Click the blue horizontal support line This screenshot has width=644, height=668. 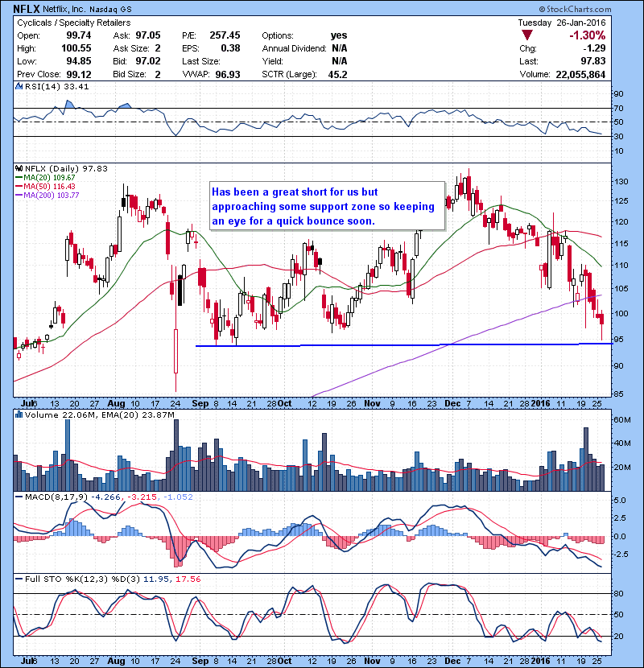(x=403, y=344)
